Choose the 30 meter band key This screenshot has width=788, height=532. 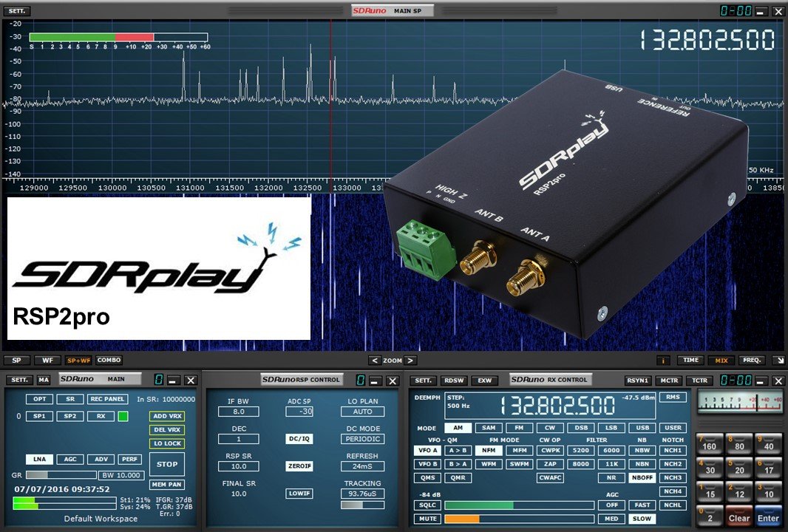[x=709, y=468]
